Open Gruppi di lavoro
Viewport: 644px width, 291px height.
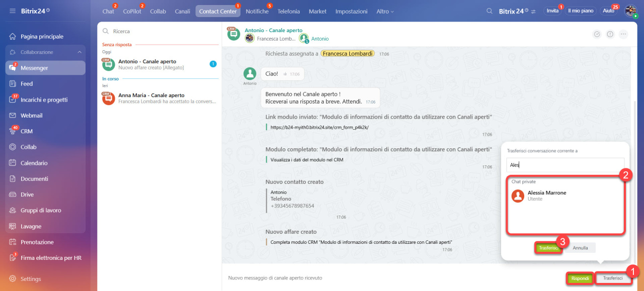[45, 211]
